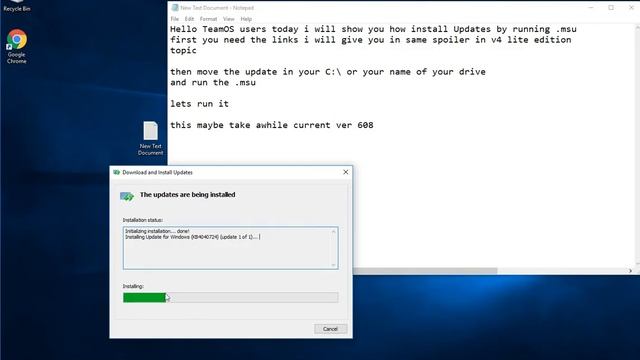Click "Initializing installation... done!" status line
Screen dimensions: 640x360
point(157,231)
